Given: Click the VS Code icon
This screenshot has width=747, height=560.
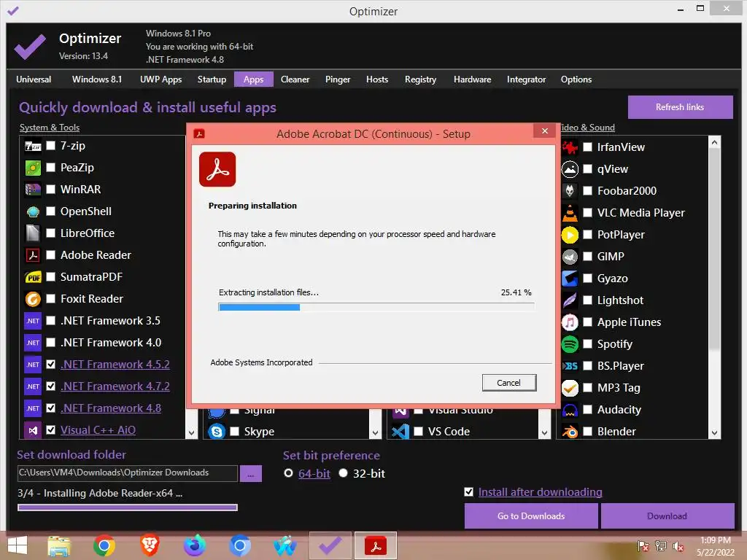Looking at the screenshot, I should coord(400,432).
